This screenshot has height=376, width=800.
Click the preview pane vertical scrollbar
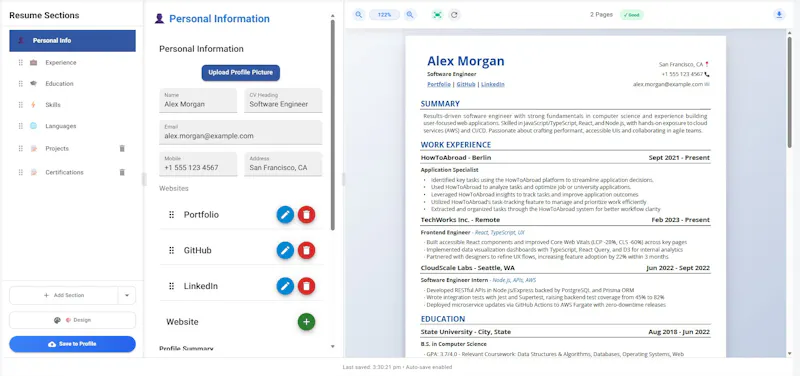(790, 92)
